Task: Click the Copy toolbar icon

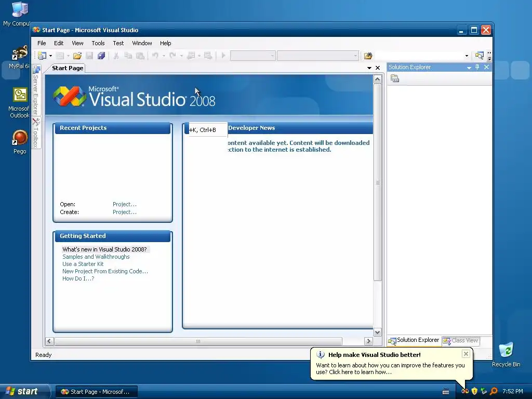Action: pyautogui.click(x=128, y=56)
